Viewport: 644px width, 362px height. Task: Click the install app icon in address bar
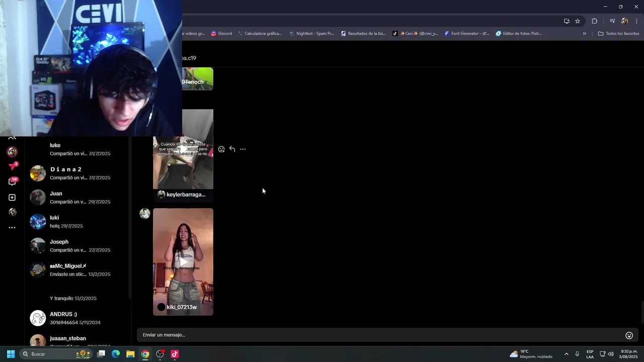pyautogui.click(x=567, y=21)
